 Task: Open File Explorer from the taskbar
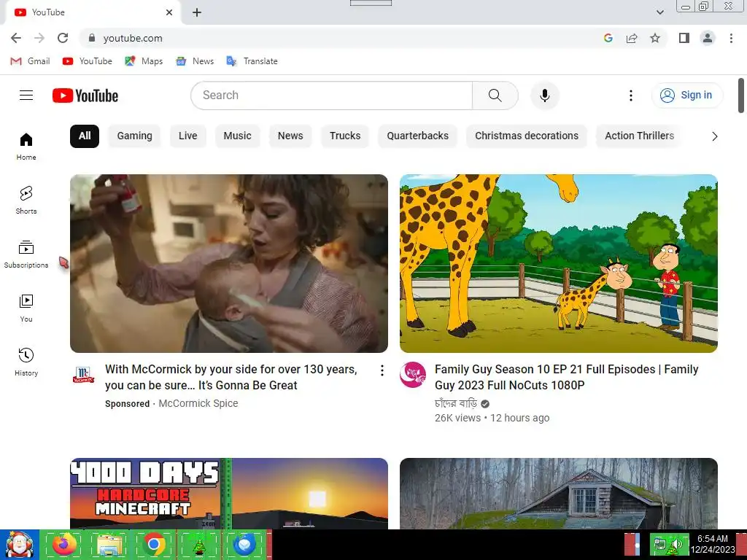tap(109, 545)
